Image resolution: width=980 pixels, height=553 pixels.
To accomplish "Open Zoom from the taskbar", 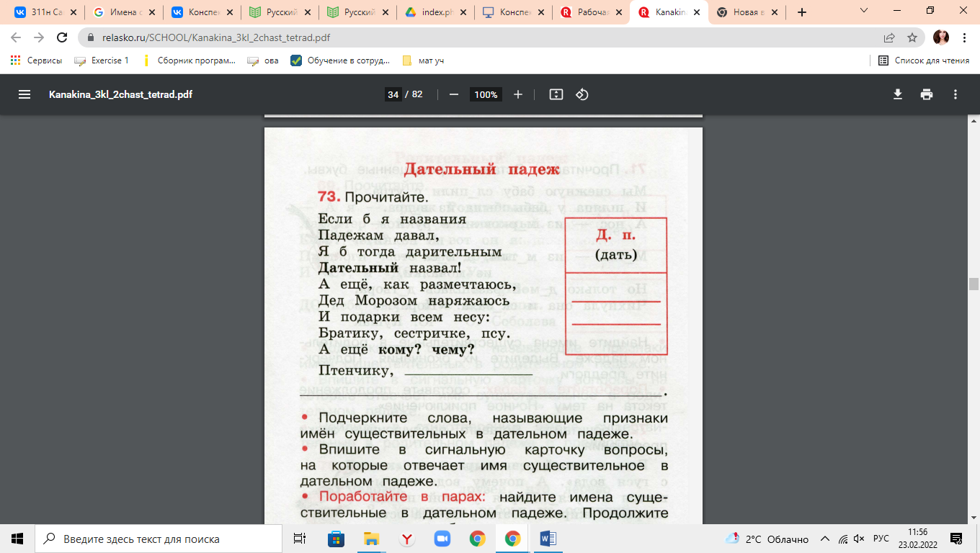I will pos(442,539).
